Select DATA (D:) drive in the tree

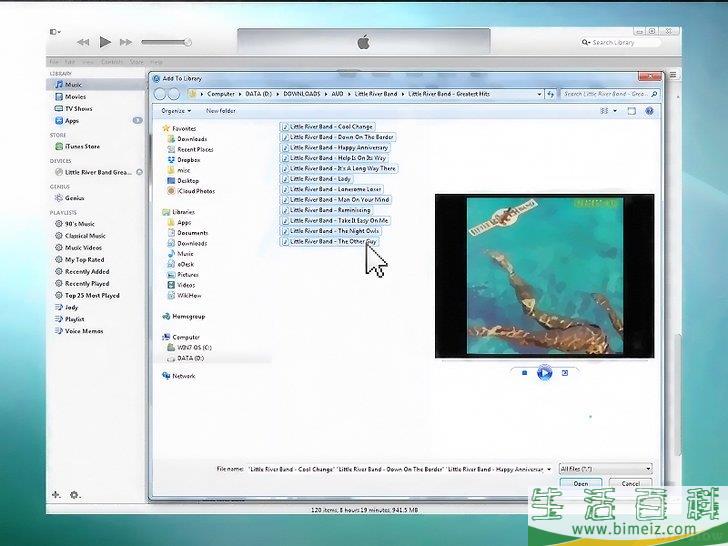(189, 357)
